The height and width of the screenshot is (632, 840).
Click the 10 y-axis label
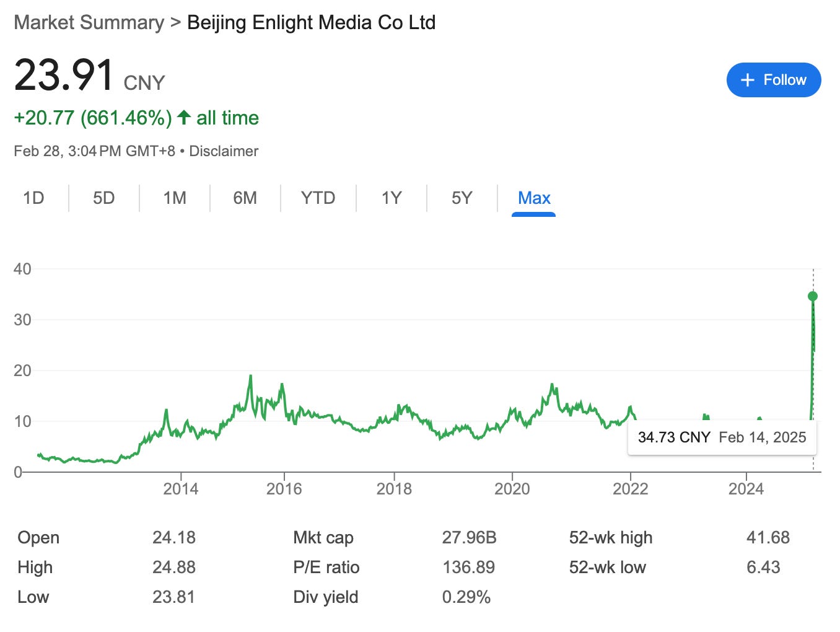coord(22,421)
